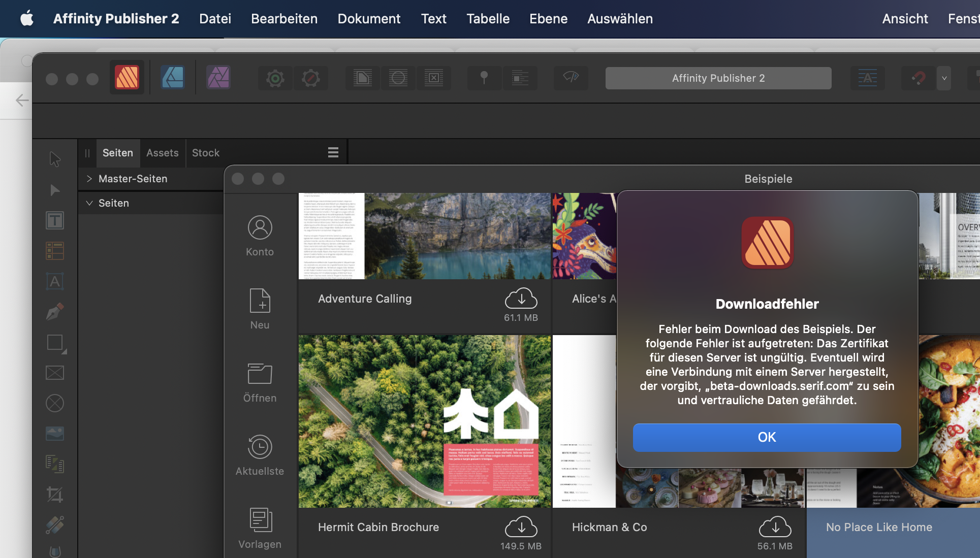Show Aktuellste recent documents
The image size is (980, 558).
click(x=260, y=455)
